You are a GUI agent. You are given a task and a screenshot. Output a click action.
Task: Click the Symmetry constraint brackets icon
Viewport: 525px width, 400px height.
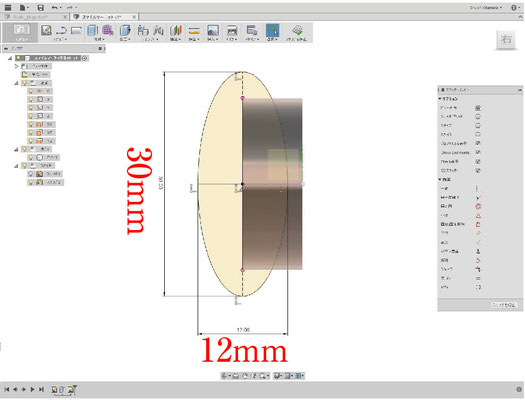[x=478, y=287]
